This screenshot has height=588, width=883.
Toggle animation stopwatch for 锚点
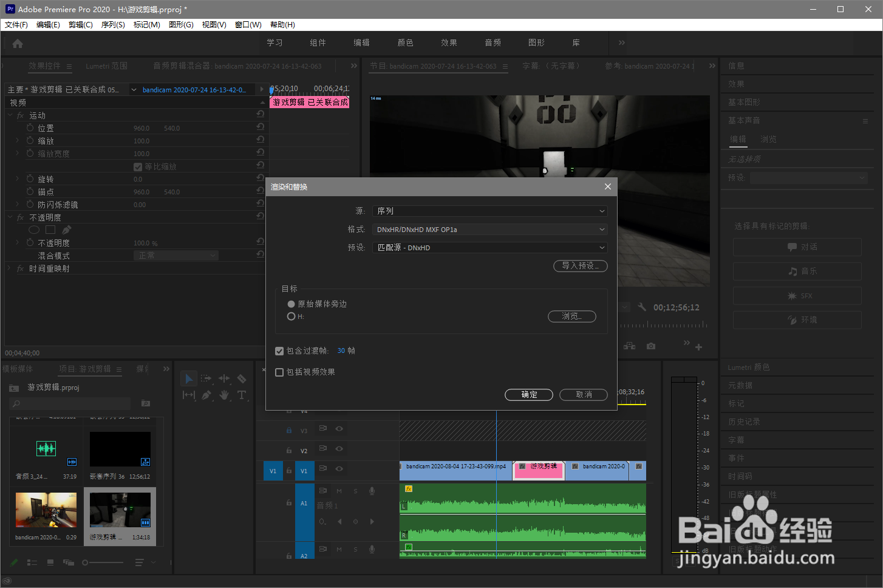(x=30, y=191)
